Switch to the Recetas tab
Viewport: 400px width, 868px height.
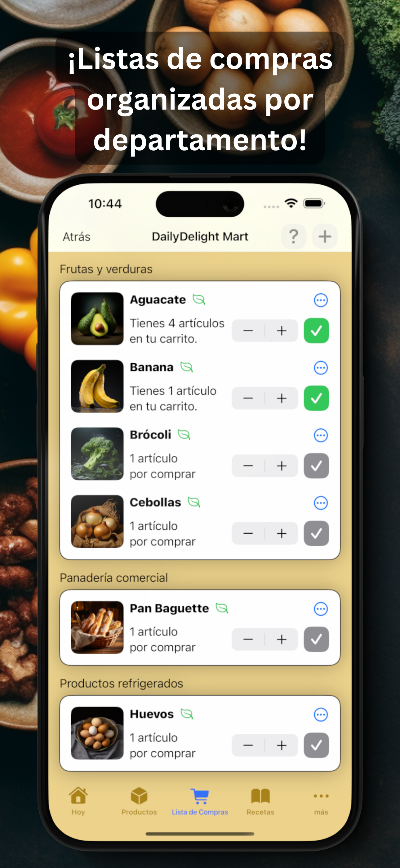pos(260,802)
